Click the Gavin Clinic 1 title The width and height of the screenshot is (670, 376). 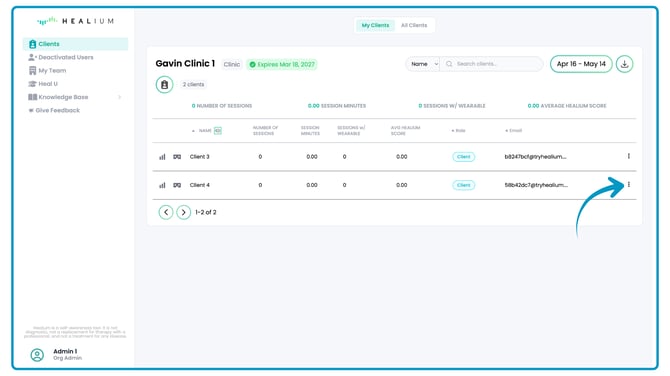coord(185,64)
